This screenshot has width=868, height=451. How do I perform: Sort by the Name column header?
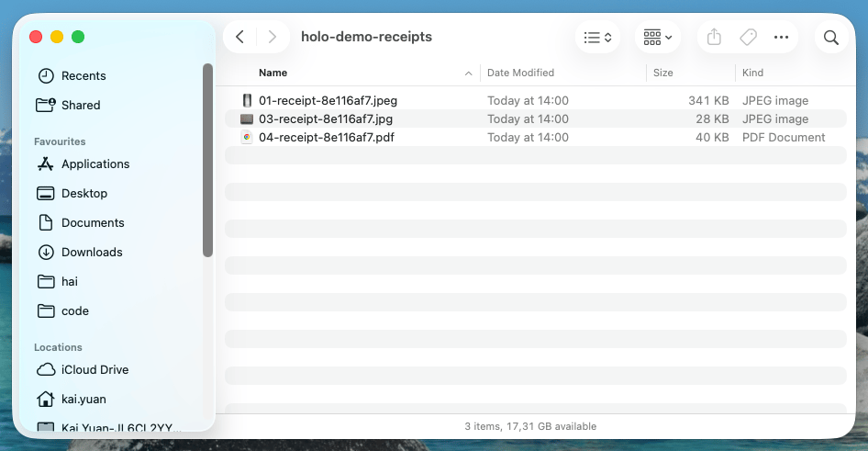click(x=273, y=73)
